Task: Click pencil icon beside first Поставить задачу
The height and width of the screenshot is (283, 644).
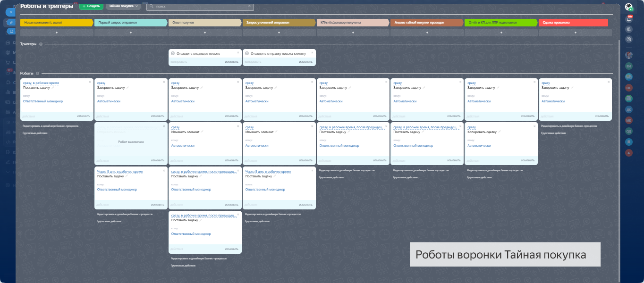Action: click(53, 88)
